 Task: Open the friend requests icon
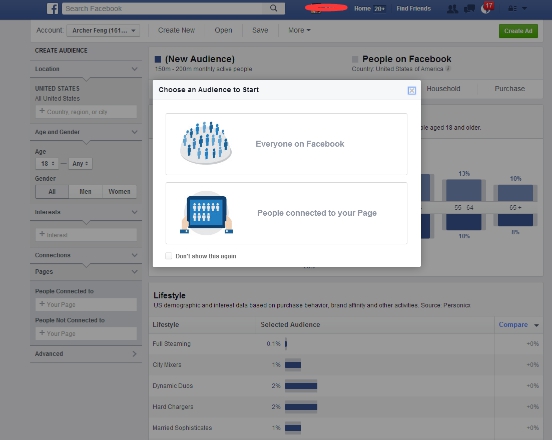452,9
